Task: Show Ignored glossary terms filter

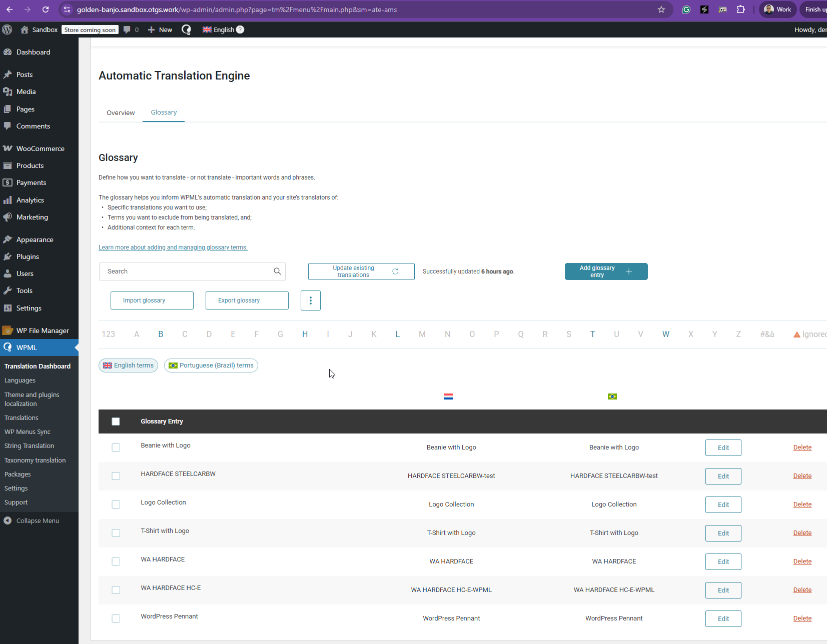Action: coord(810,334)
